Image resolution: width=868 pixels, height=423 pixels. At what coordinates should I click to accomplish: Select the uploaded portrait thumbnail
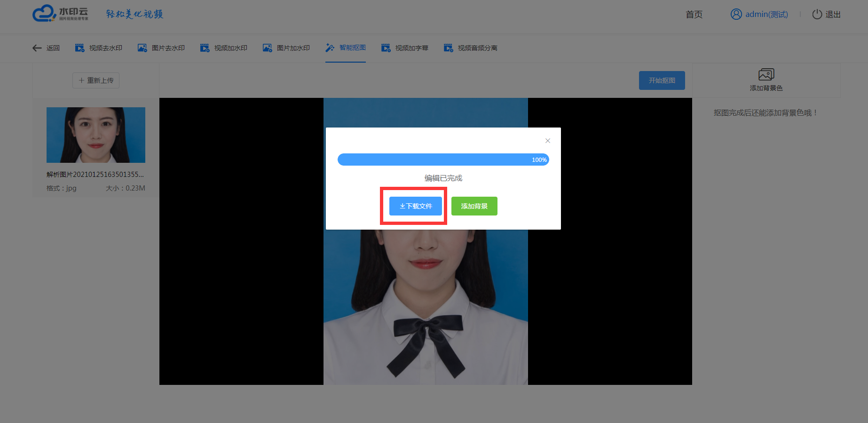pos(96,135)
